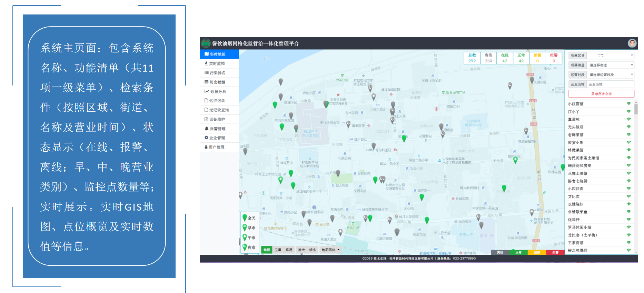Click the 历史数据 table icon
The width and height of the screenshot is (644, 293).
(206, 82)
